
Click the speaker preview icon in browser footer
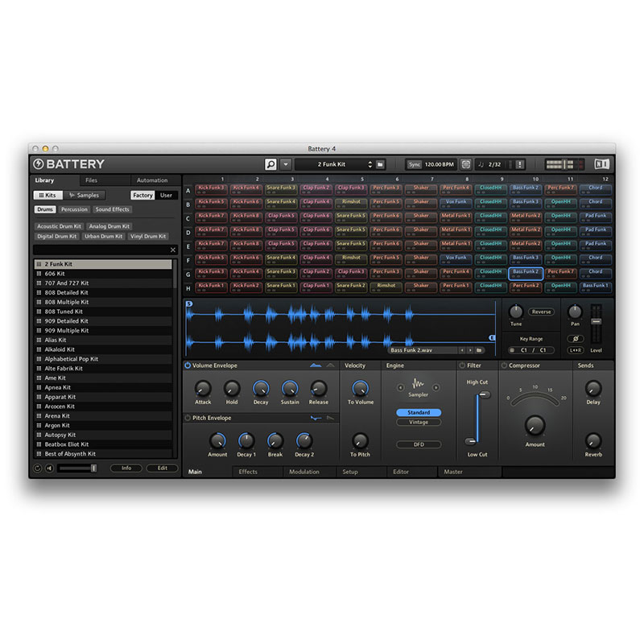point(51,468)
